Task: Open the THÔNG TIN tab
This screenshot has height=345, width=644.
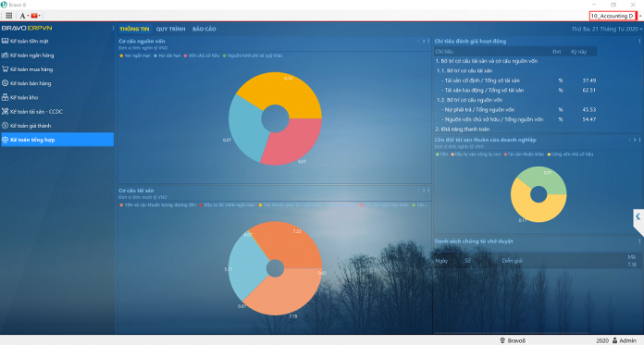Action: (x=134, y=29)
